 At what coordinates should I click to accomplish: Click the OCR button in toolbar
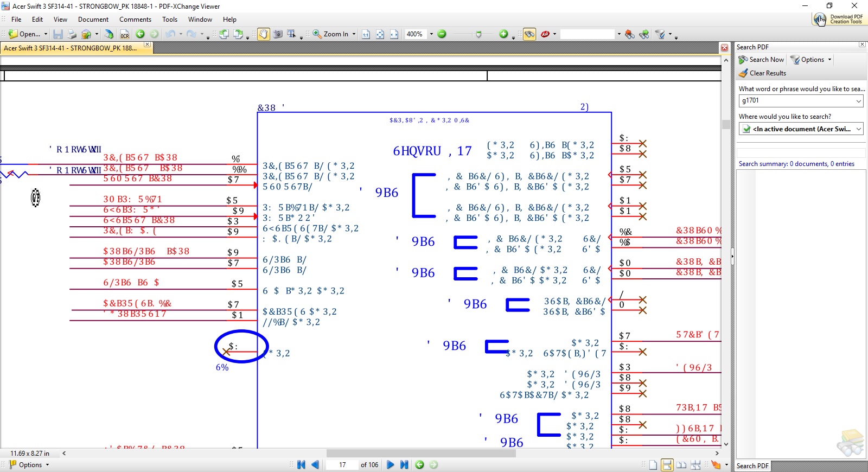(x=125, y=34)
